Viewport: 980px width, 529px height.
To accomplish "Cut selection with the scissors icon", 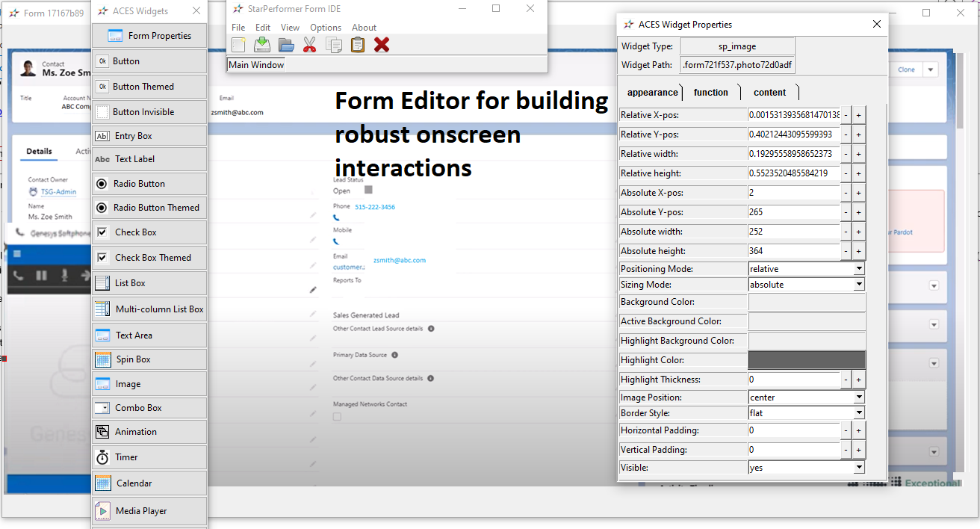I will 310,45.
